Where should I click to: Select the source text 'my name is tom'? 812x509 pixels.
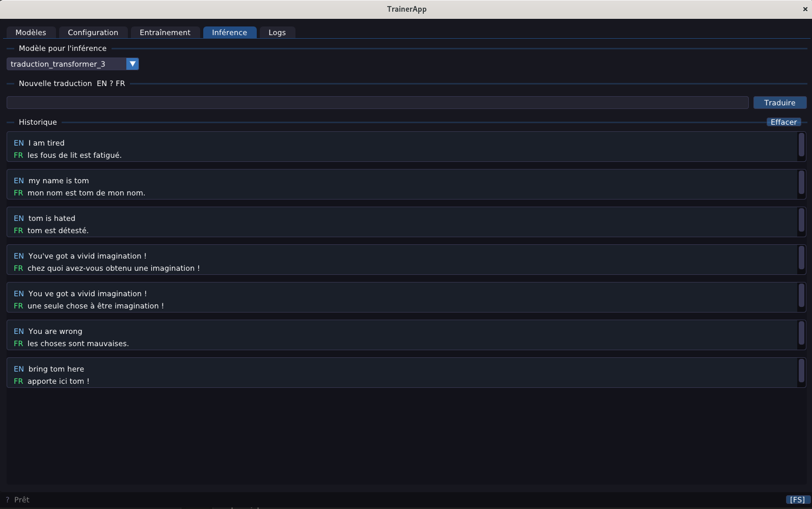59,181
